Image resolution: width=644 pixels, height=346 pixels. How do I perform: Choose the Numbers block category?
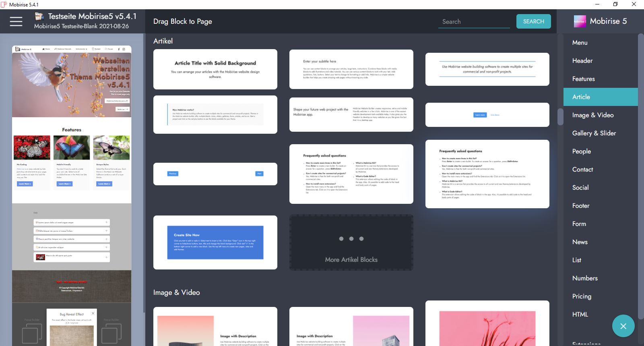[601, 278]
